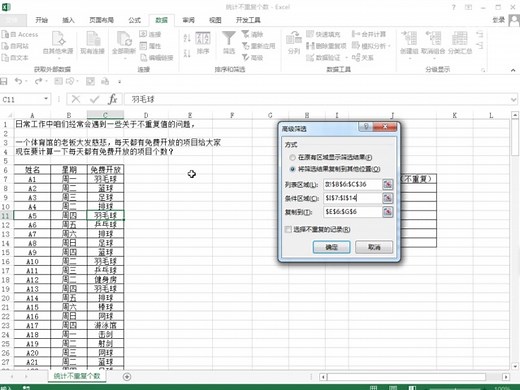Confirm the dialog with OK (确定)
This screenshot has width=520, height=390.
(x=332, y=247)
